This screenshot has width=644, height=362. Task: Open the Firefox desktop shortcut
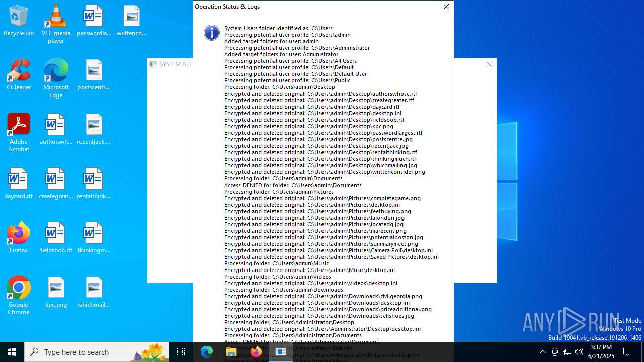(x=19, y=238)
